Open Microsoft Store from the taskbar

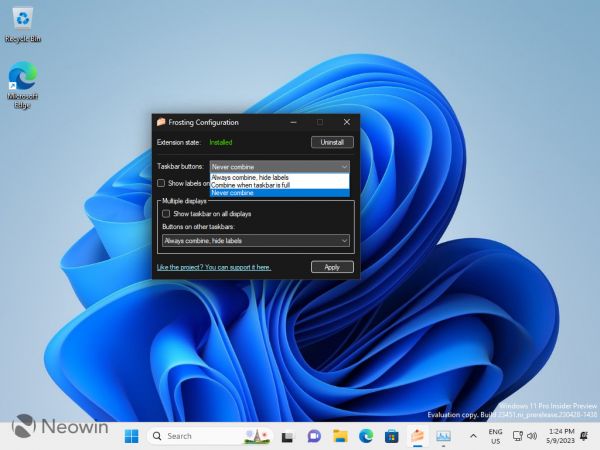pos(392,436)
